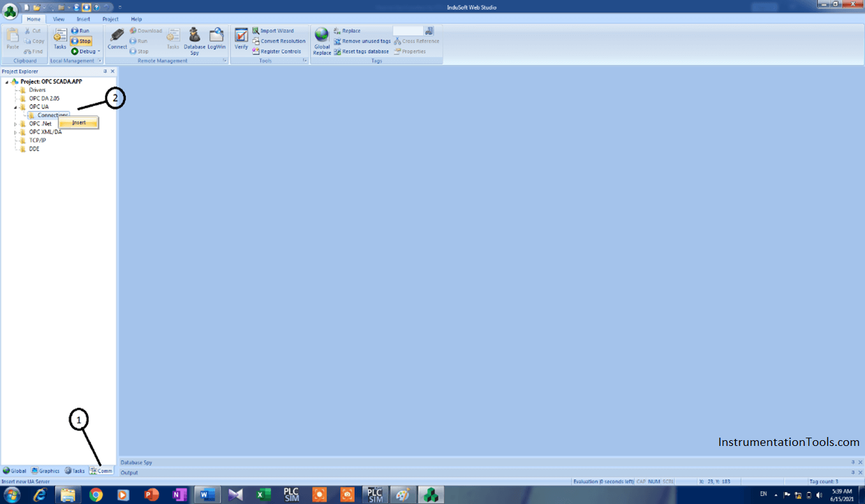The height and width of the screenshot is (504, 865).
Task: Click Run in Remote Management group
Action: click(138, 41)
